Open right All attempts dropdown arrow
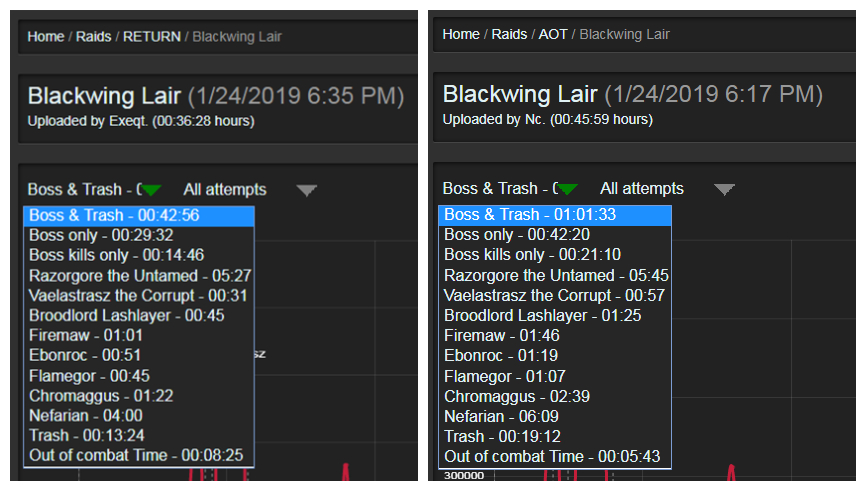 click(724, 189)
